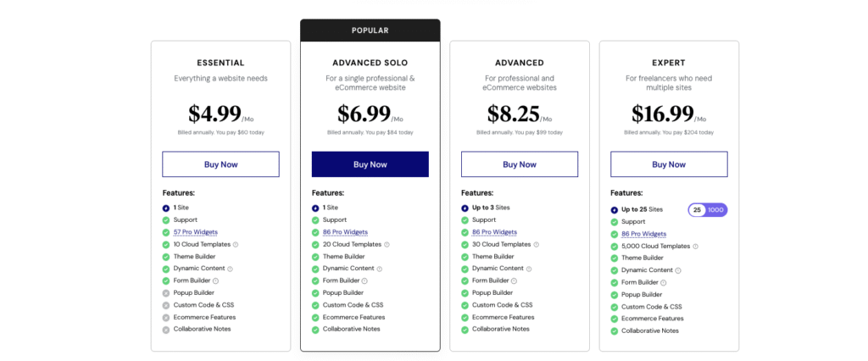This screenshot has height=361, width=868.
Task: Click info icon beside 10 Cloud Templates
Action: [236, 244]
